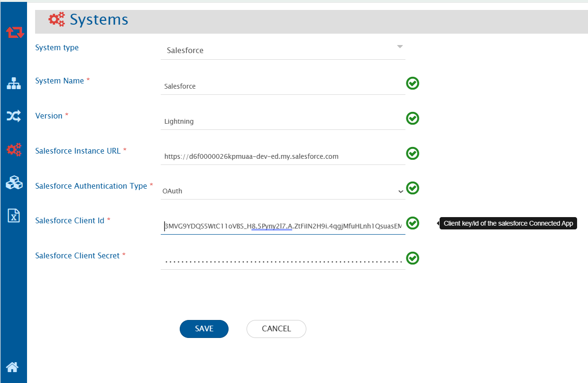Edit the Salesforce Instance URL field
The height and width of the screenshot is (383, 588).
(x=283, y=156)
